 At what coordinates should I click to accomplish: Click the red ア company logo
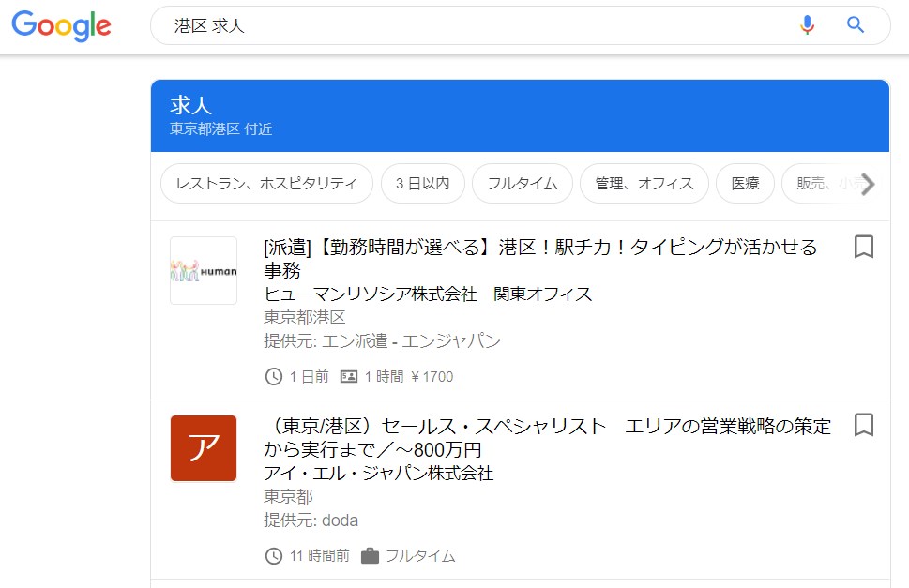pyautogui.click(x=204, y=448)
